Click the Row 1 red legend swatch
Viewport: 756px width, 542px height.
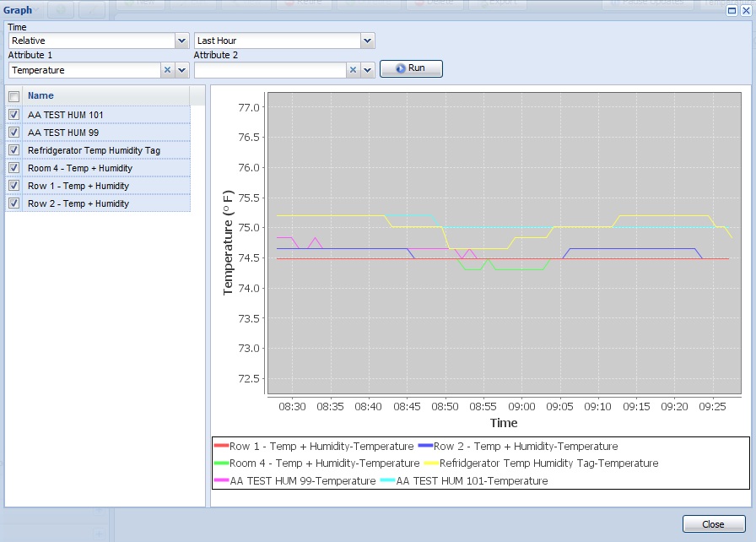click(221, 446)
